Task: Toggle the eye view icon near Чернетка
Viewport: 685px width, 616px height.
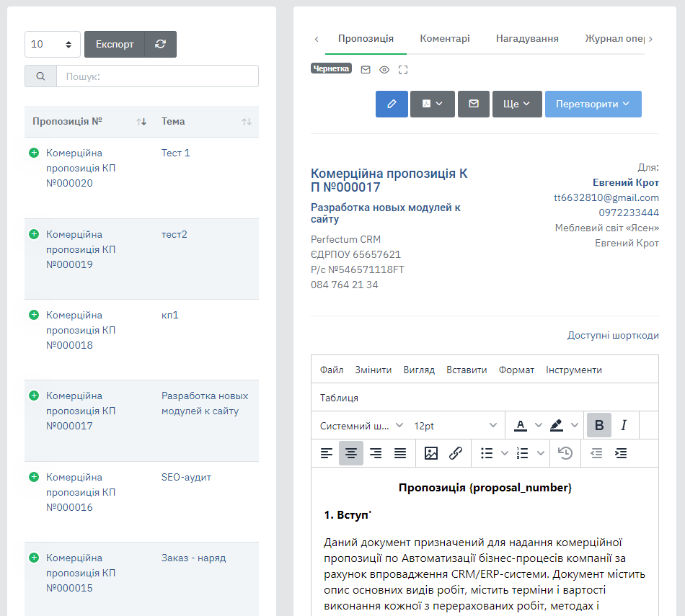Action: [384, 70]
